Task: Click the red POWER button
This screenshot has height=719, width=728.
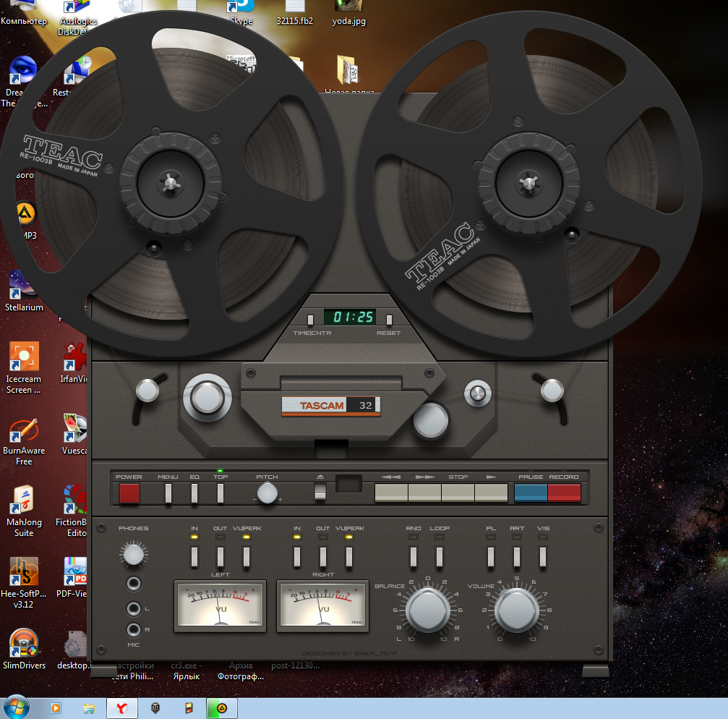Action: click(129, 493)
